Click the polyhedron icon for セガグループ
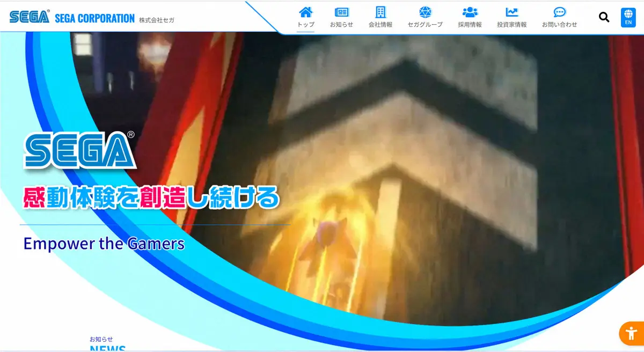 425,12
